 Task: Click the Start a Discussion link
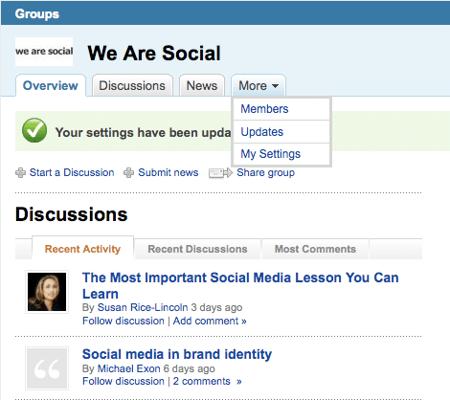click(72, 173)
